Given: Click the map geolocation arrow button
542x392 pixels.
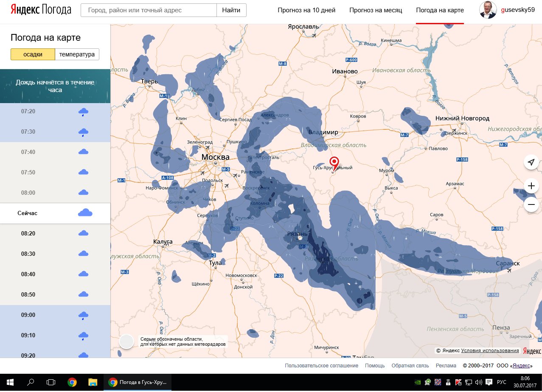Looking at the screenshot, I should (x=531, y=162).
